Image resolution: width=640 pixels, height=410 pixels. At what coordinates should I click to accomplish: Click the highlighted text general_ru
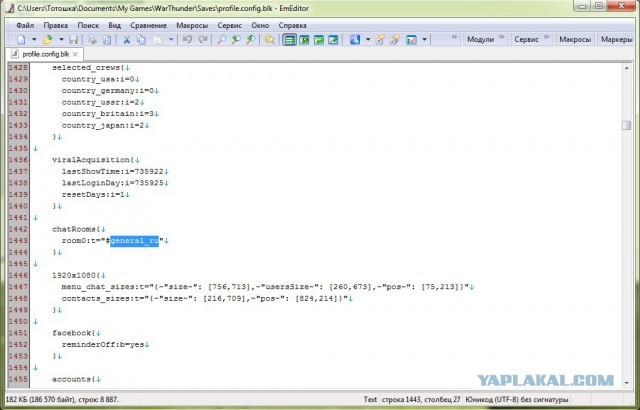[x=134, y=241]
